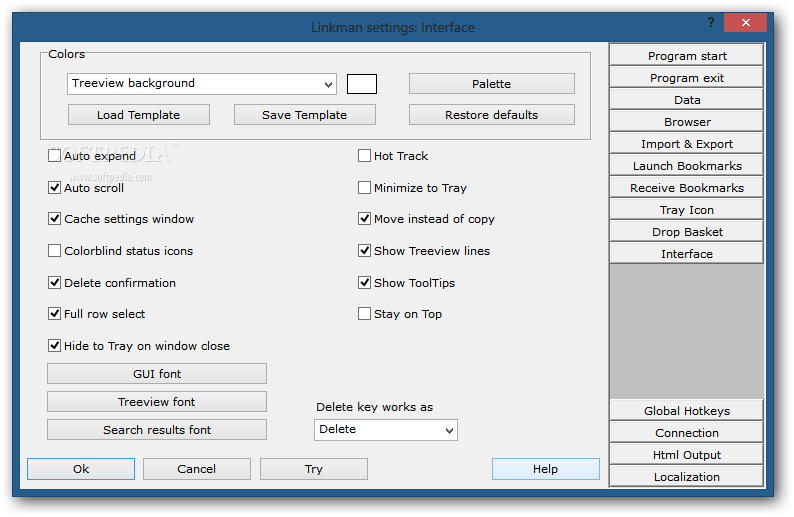Open the Treeview font chooser
Screen dimensions: 794x517
click(157, 402)
